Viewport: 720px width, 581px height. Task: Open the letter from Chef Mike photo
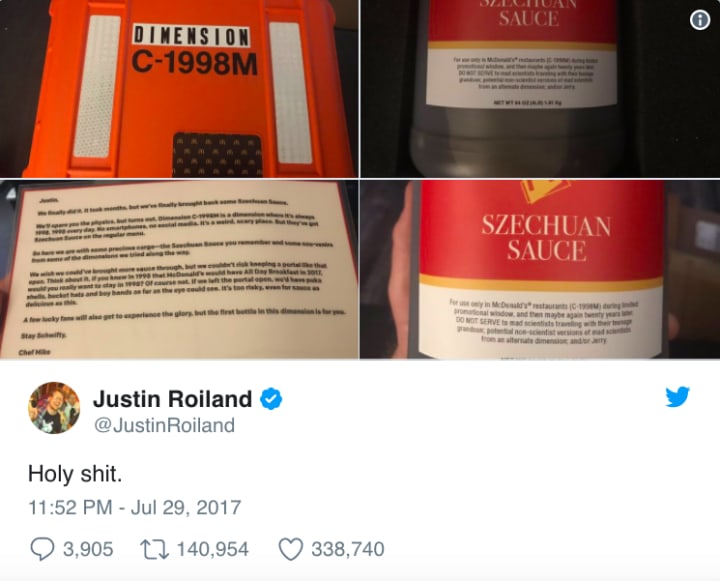pos(179,269)
